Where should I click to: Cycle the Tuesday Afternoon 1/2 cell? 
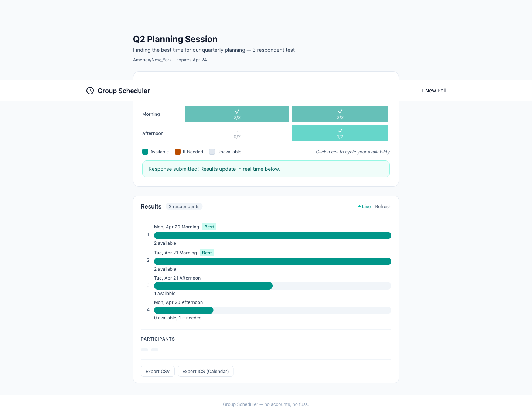click(340, 133)
